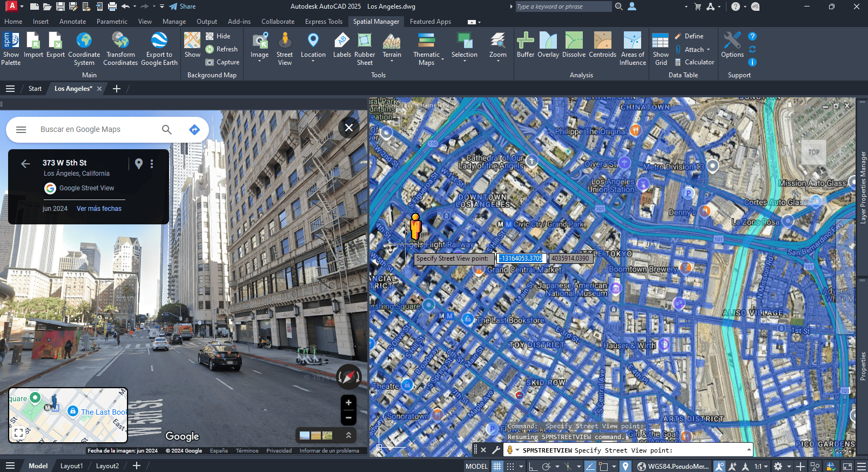Screen dimensions: 868x472
Task: Switch to the Layout1 tab
Action: [x=71, y=466]
